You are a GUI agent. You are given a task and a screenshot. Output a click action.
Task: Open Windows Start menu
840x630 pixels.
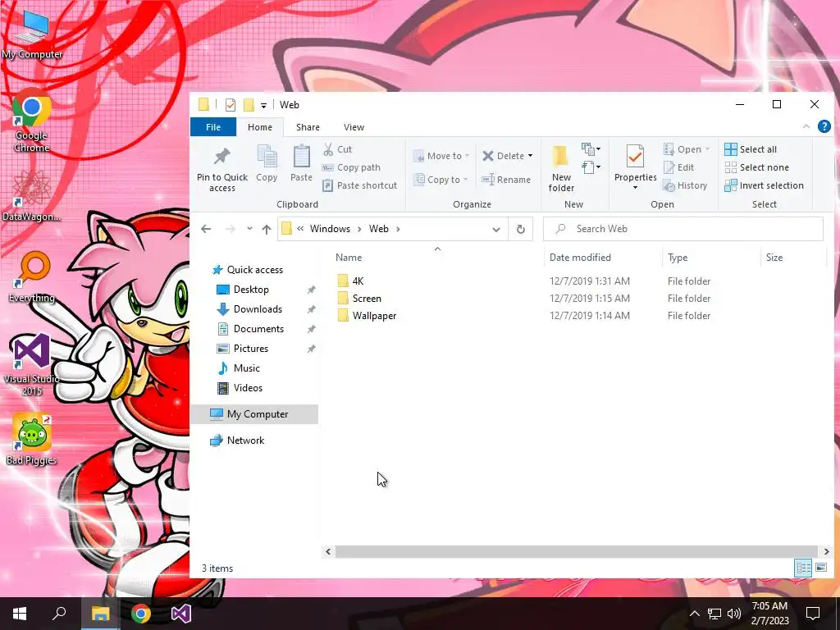[x=20, y=614]
